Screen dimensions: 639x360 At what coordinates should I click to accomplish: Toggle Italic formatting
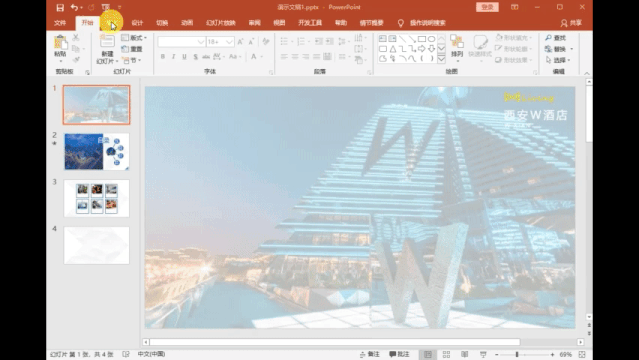174,57
